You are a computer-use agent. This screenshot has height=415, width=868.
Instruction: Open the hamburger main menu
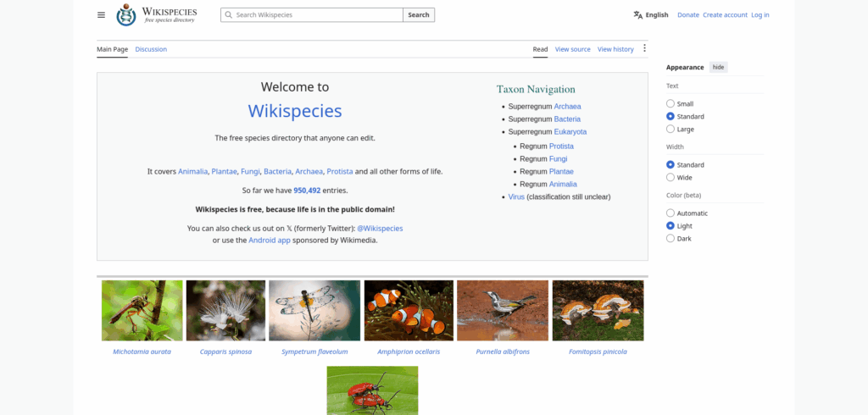(102, 15)
